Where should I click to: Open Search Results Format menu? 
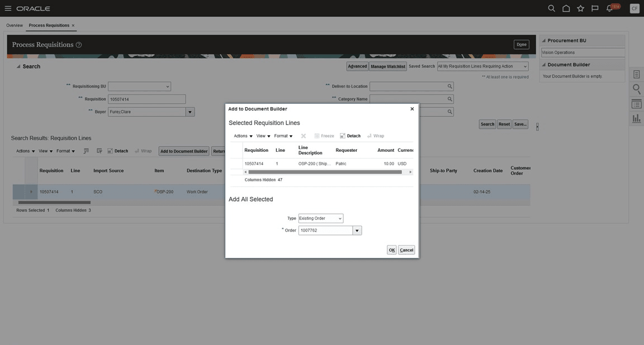point(66,151)
